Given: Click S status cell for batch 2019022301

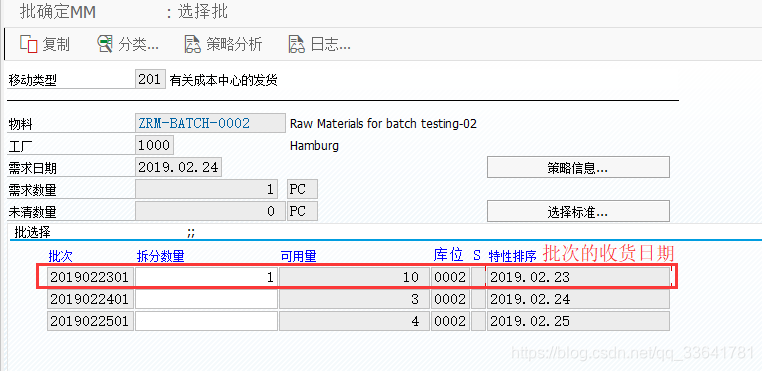Looking at the screenshot, I should coord(479,277).
